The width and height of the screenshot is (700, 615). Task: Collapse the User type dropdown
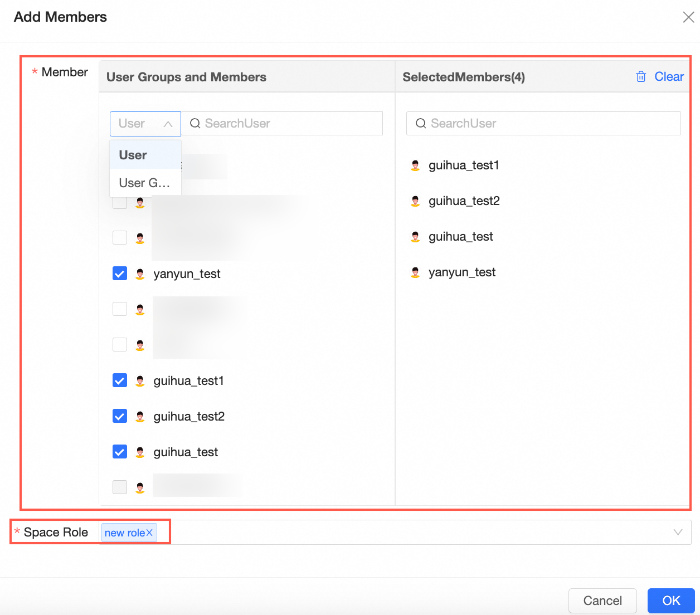[x=168, y=124]
